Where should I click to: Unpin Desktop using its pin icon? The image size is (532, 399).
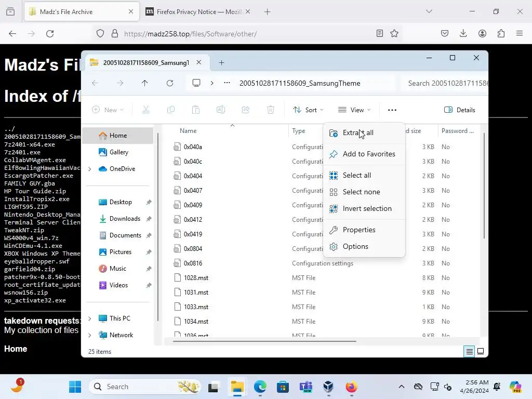click(x=149, y=202)
